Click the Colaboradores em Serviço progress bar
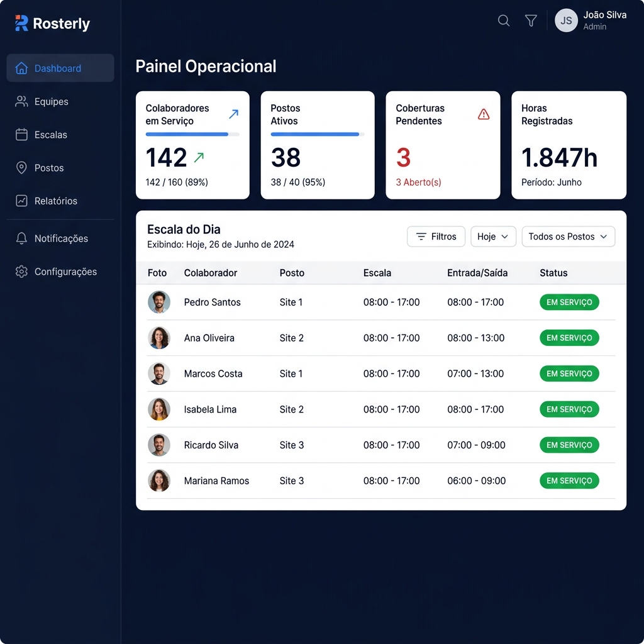 pyautogui.click(x=192, y=135)
